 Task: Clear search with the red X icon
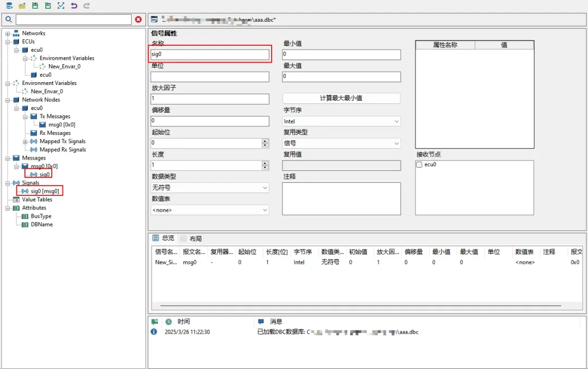tap(138, 20)
